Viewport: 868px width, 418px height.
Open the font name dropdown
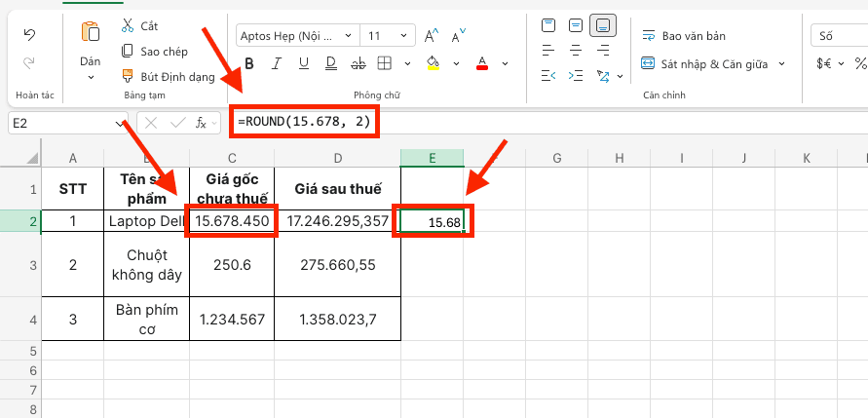(348, 36)
